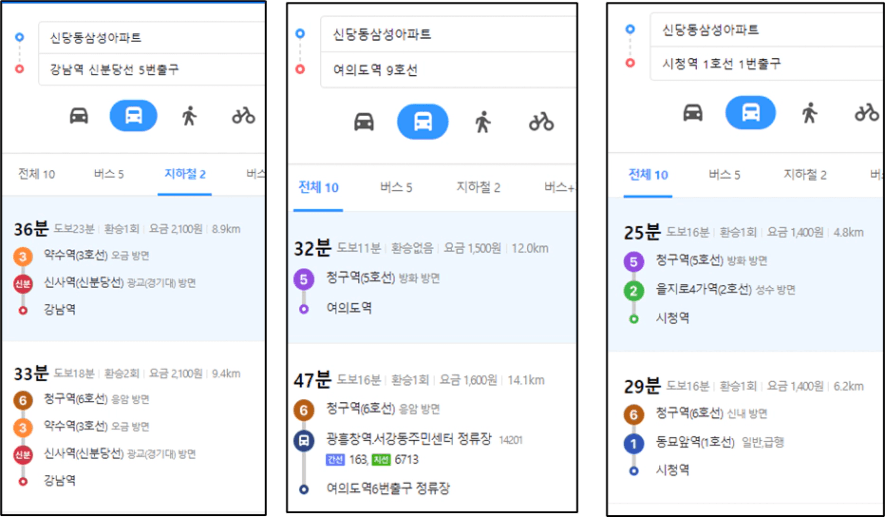
Task: Open 버스 5 tab in right panel
Action: click(724, 175)
